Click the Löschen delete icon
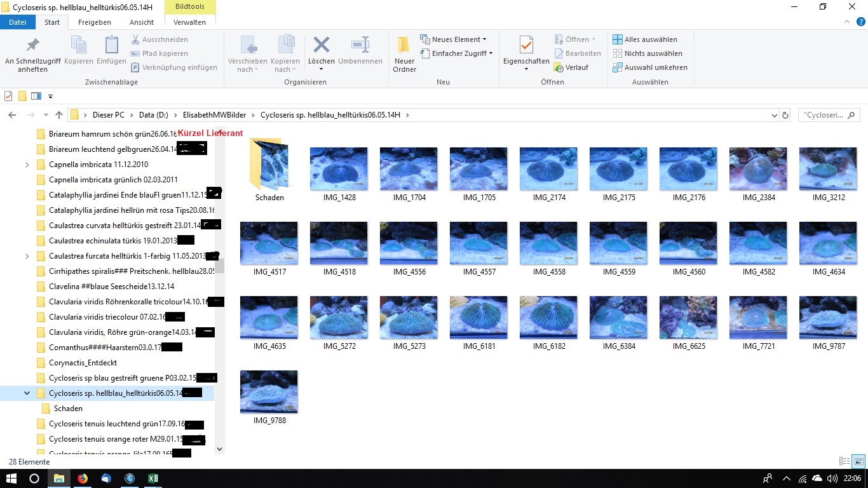 (x=322, y=46)
